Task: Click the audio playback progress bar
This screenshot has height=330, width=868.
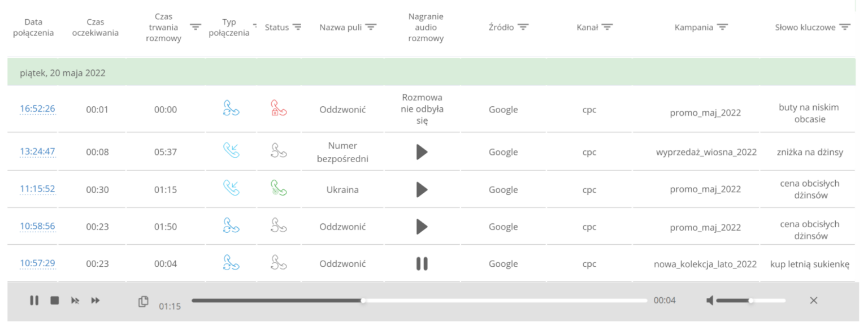Action: (419, 301)
